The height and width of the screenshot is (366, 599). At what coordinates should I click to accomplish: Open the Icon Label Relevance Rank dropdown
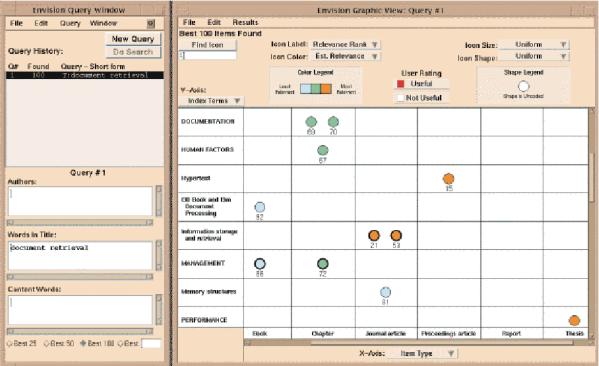pyautogui.click(x=346, y=44)
